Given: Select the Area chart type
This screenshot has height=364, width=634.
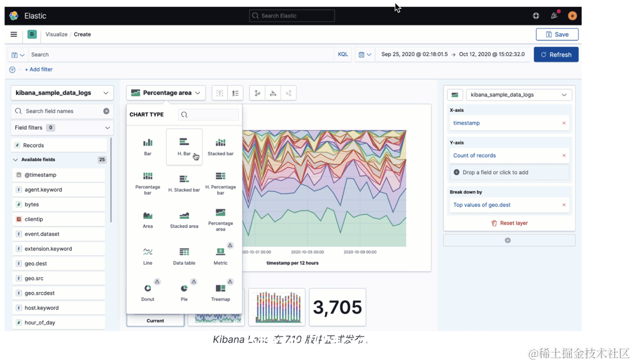Looking at the screenshot, I should [x=148, y=220].
